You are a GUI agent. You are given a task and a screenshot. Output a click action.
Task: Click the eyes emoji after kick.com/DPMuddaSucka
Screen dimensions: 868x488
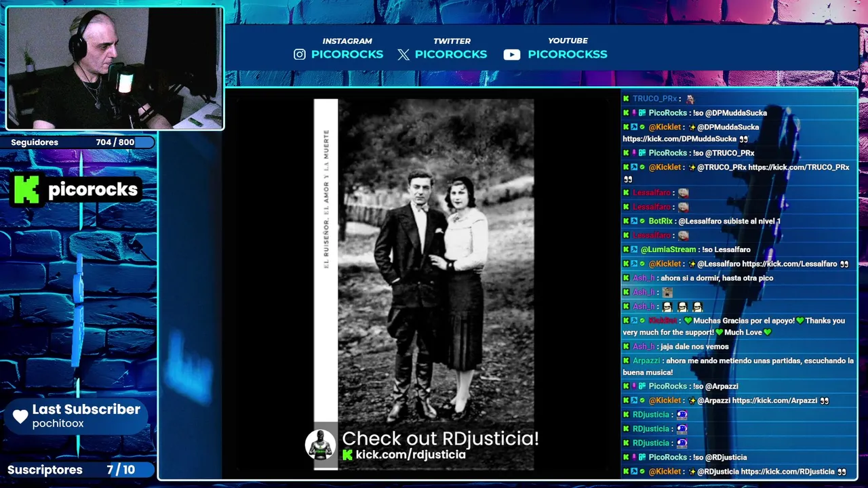pyautogui.click(x=743, y=139)
